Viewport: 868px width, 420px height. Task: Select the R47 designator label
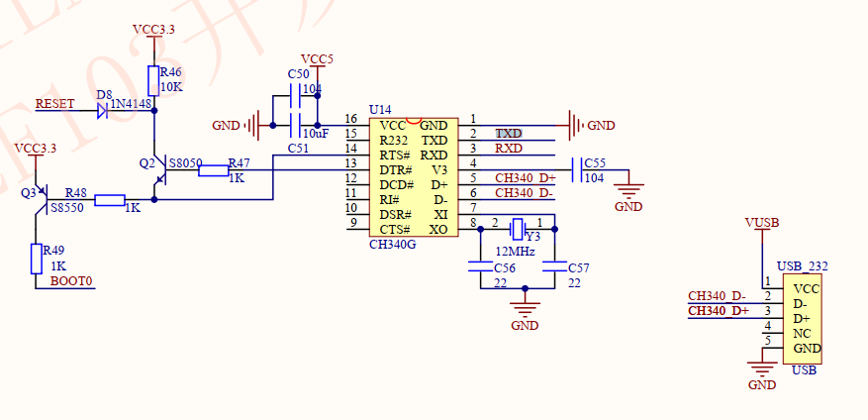(x=240, y=162)
